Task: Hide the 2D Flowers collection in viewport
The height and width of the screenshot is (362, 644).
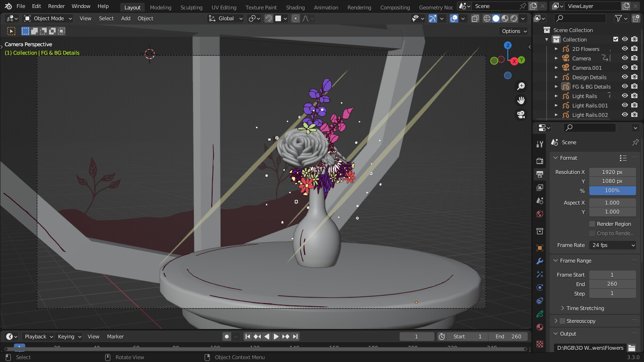Action: 625,49
